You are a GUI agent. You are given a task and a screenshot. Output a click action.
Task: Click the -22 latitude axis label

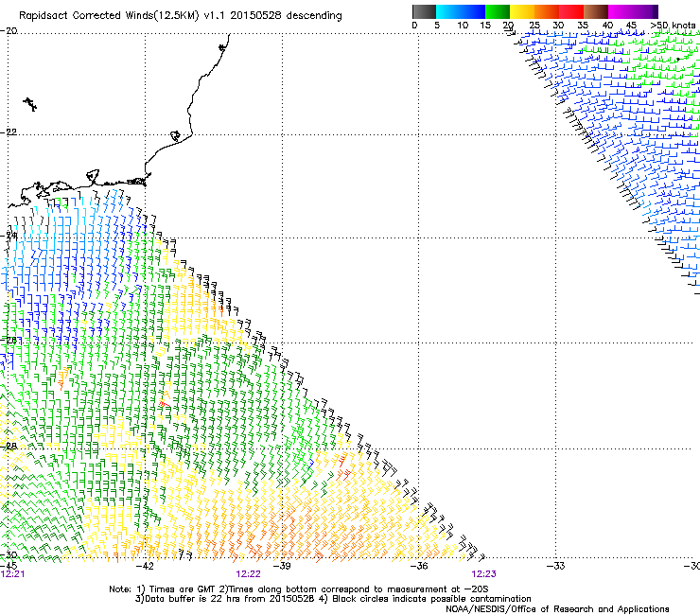(9, 132)
